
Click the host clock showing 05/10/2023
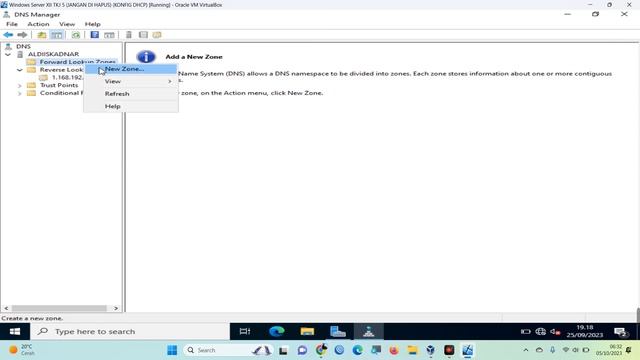609,350
